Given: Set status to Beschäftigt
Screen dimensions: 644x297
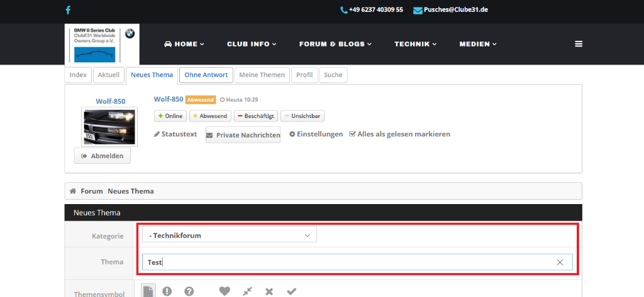Looking at the screenshot, I should [255, 116].
